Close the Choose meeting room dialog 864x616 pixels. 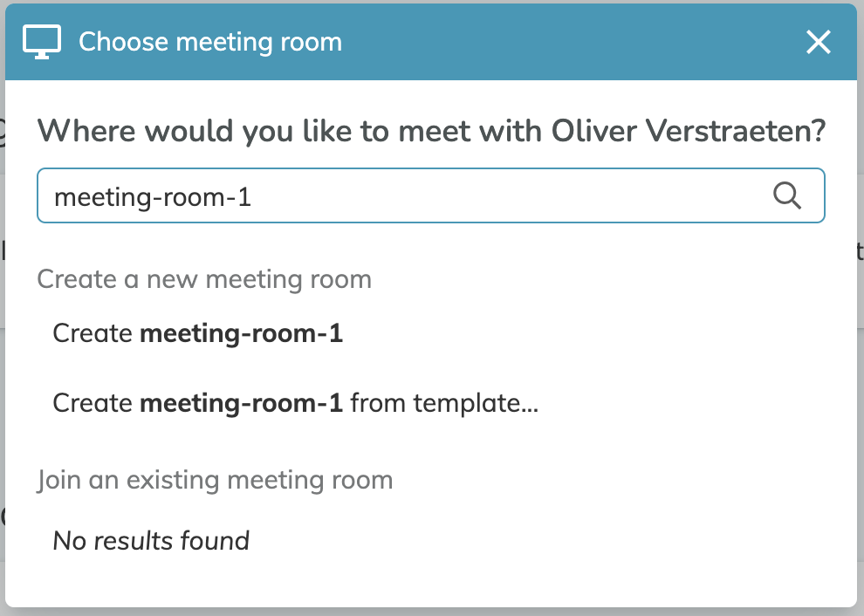(x=819, y=42)
